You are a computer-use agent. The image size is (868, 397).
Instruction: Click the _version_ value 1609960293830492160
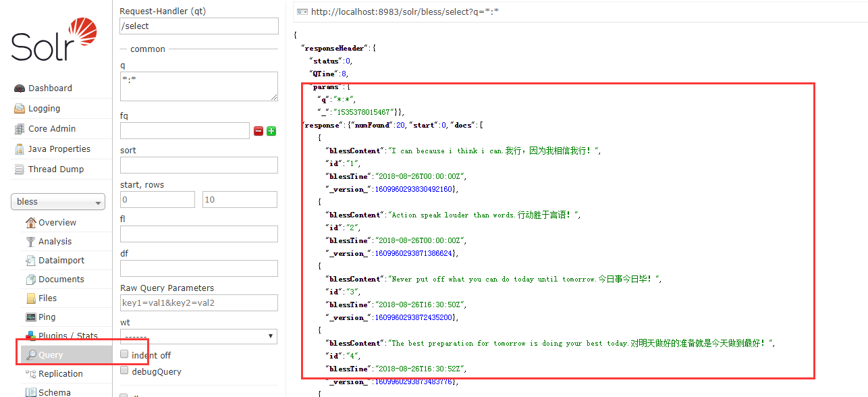pyautogui.click(x=413, y=190)
